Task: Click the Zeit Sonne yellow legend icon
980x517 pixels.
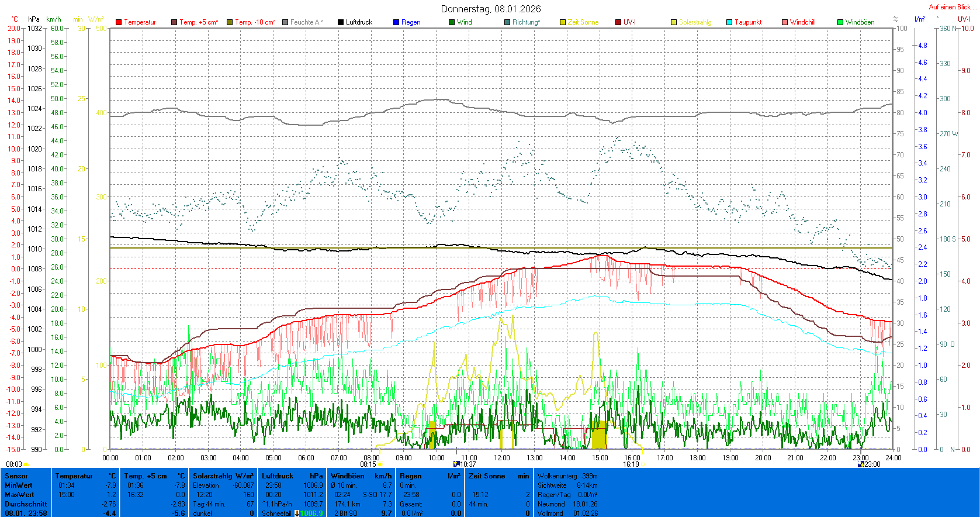Action: tap(563, 22)
